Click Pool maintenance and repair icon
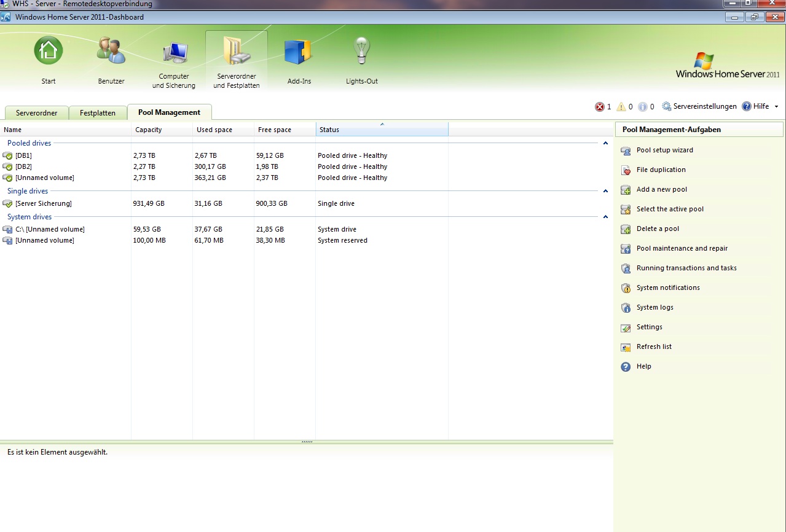786x532 pixels. click(x=626, y=249)
